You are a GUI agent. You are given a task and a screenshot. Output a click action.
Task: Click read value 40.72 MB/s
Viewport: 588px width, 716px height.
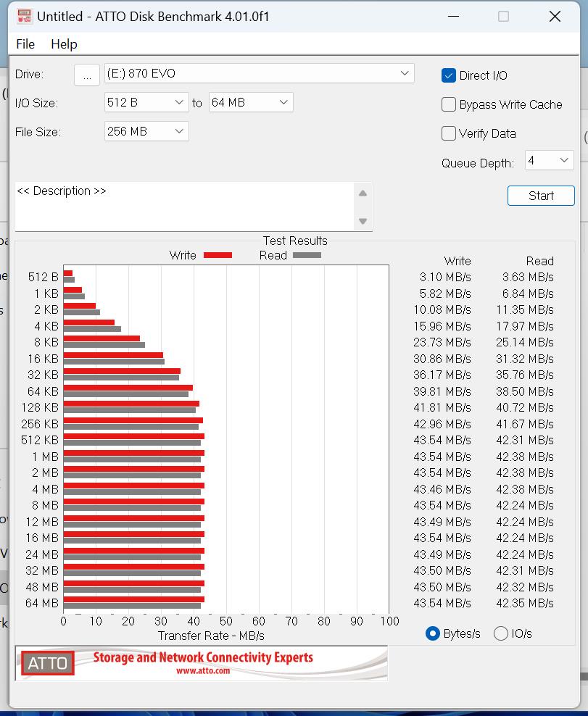tap(524, 407)
